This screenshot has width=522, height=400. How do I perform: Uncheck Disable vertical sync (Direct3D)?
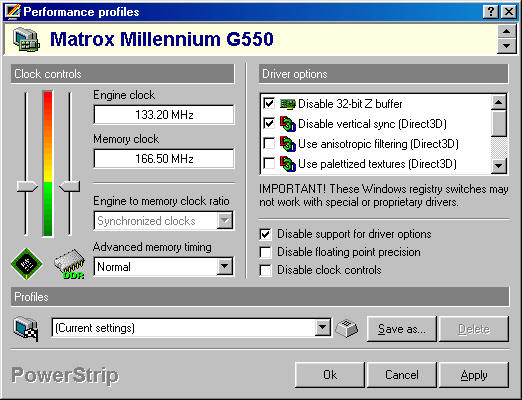pyautogui.click(x=269, y=123)
